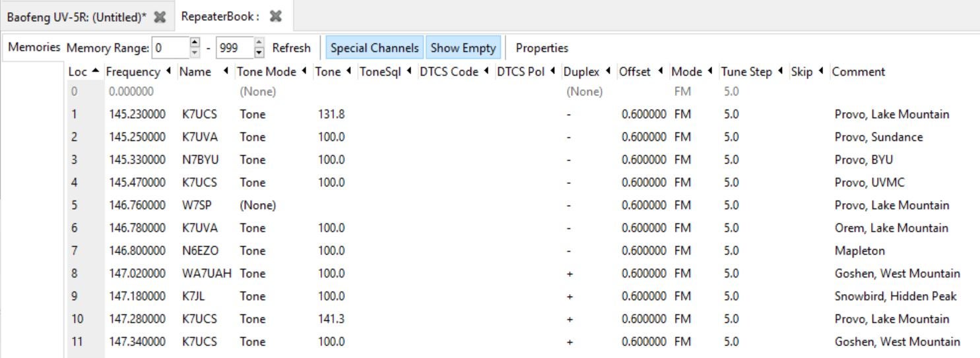Select row header for location 11
The image size is (980, 358).
pyautogui.click(x=84, y=342)
